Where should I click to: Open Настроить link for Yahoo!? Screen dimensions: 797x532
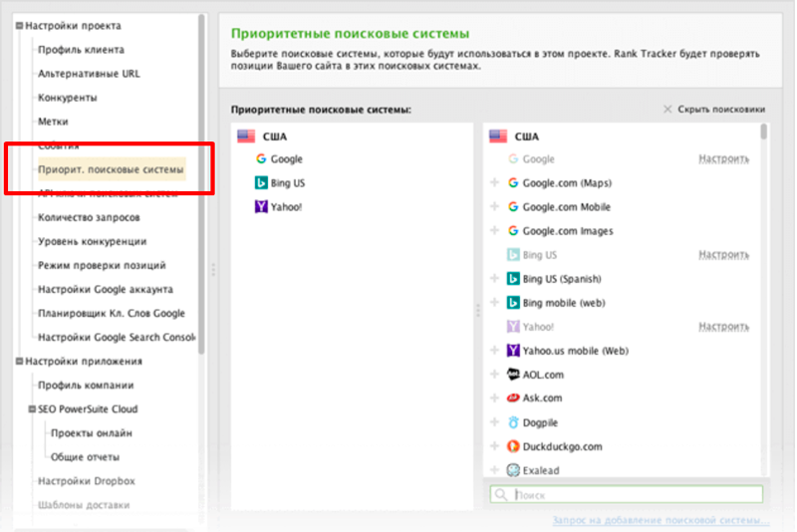pyautogui.click(x=724, y=326)
